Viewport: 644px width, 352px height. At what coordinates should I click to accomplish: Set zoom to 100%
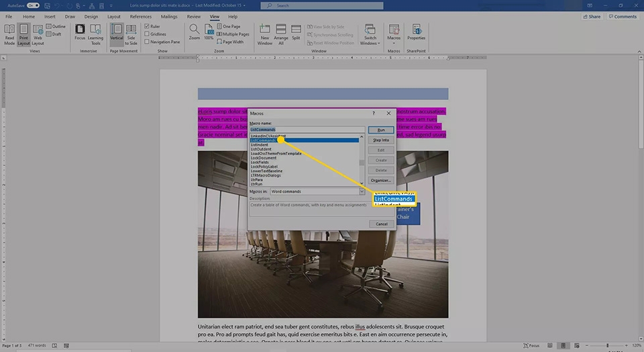(209, 32)
